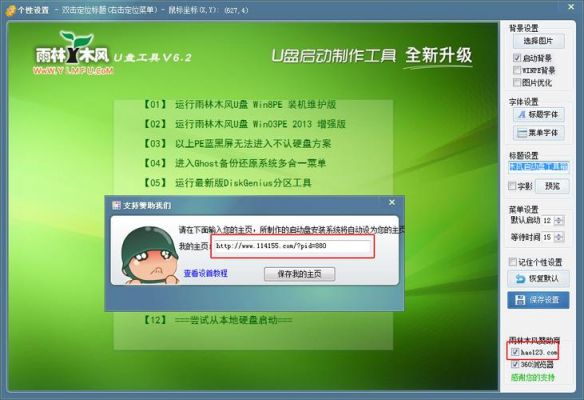Click the soldier cartoon mascot image

150,255
